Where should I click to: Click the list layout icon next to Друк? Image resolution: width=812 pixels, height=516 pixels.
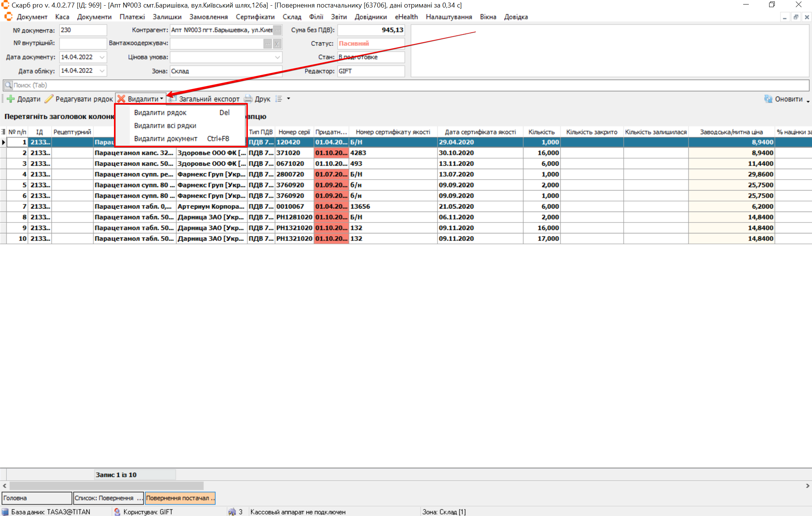[279, 99]
